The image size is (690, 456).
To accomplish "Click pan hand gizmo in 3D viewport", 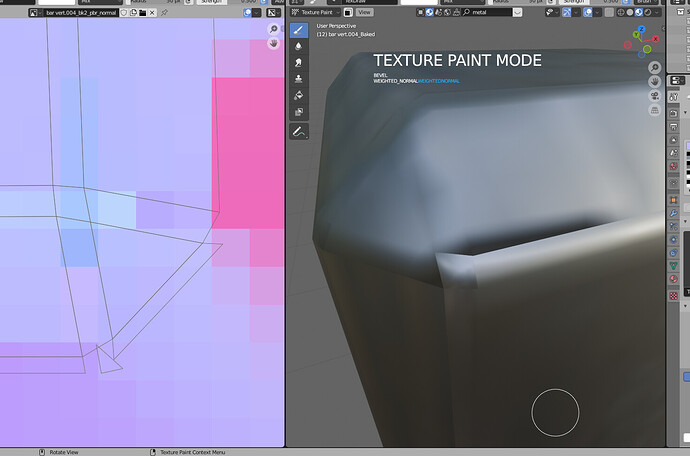I will (655, 81).
